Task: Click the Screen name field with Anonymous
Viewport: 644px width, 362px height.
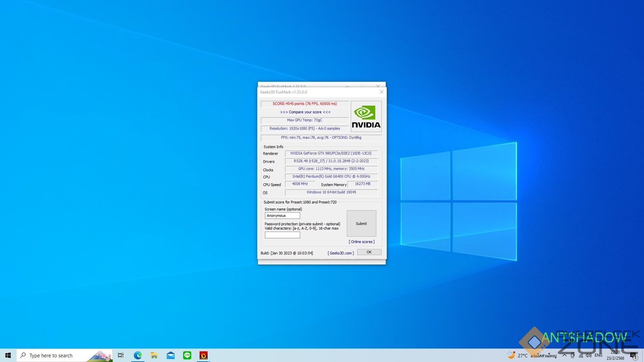Action: 282,216
